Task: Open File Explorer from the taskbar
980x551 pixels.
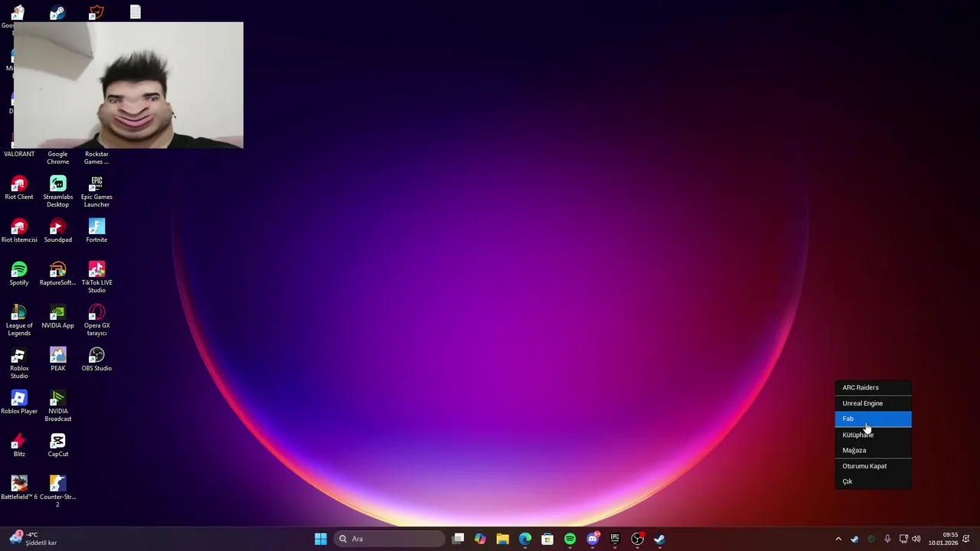Action: [x=502, y=539]
